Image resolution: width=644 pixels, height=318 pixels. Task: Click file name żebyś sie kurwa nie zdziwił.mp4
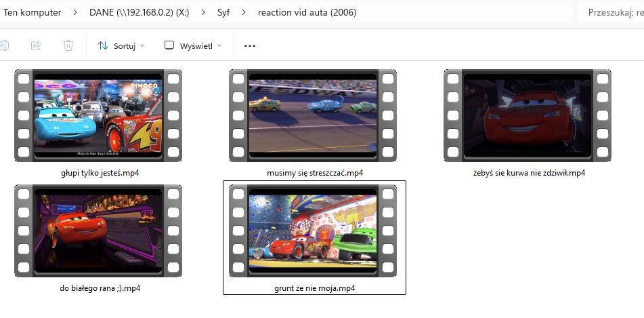pyautogui.click(x=529, y=173)
